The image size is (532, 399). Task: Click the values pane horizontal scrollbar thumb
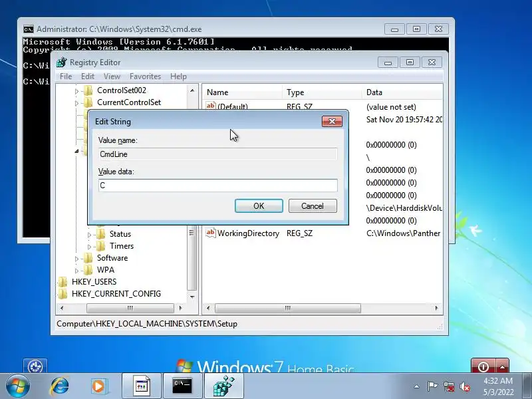(x=288, y=308)
